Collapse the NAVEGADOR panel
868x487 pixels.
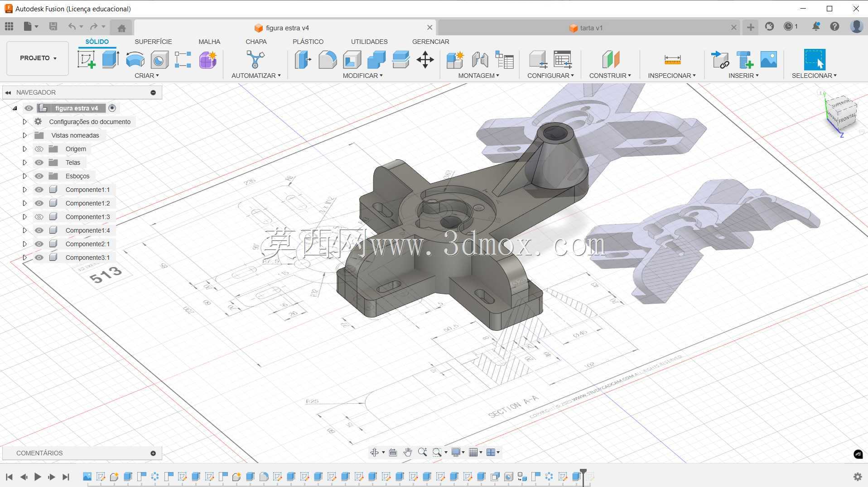tap(8, 92)
